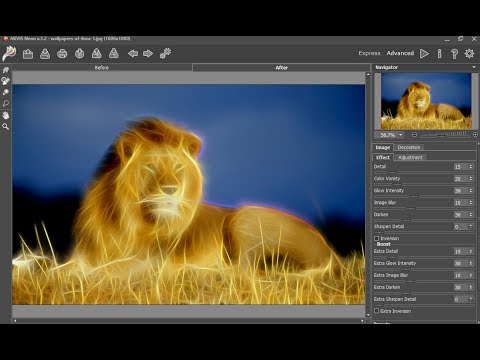Click the Glow Intensity slider track
Image resolution: width=480 pixels, height=360 pixels.
[423, 197]
